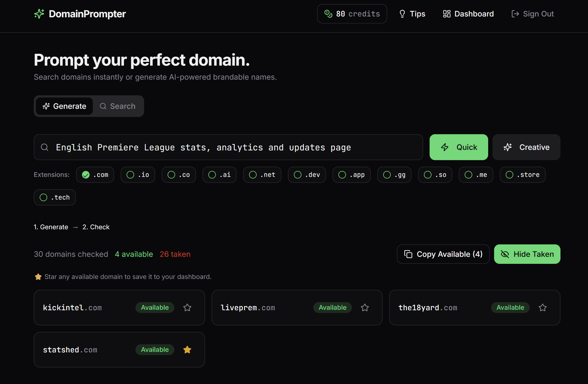Star the kickintel.com domain
The height and width of the screenshot is (384, 588).
pos(187,308)
